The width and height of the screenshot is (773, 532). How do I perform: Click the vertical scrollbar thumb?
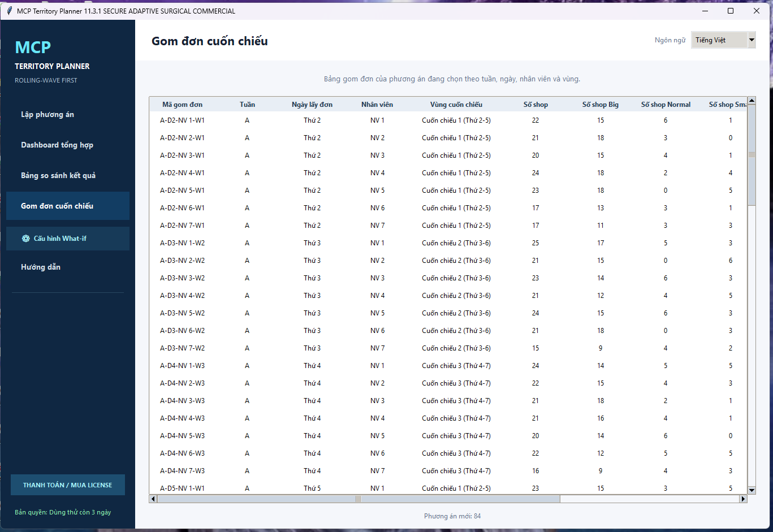[752, 155]
